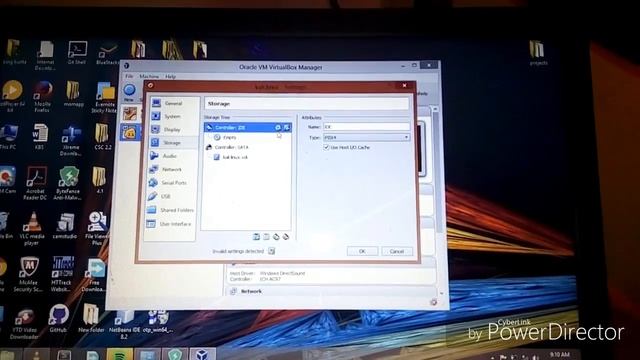Open the camstudio desktop shortcut

click(x=65, y=226)
